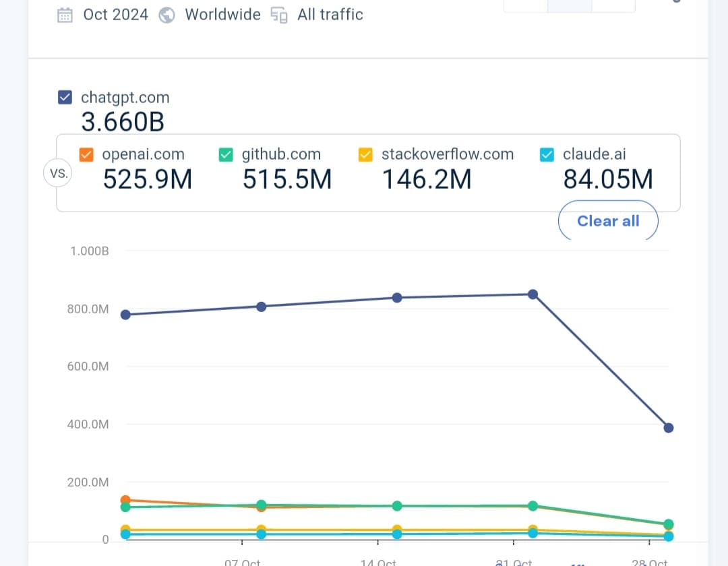
Task: Open the Oct 2024 date range selector
Action: pyautogui.click(x=115, y=15)
